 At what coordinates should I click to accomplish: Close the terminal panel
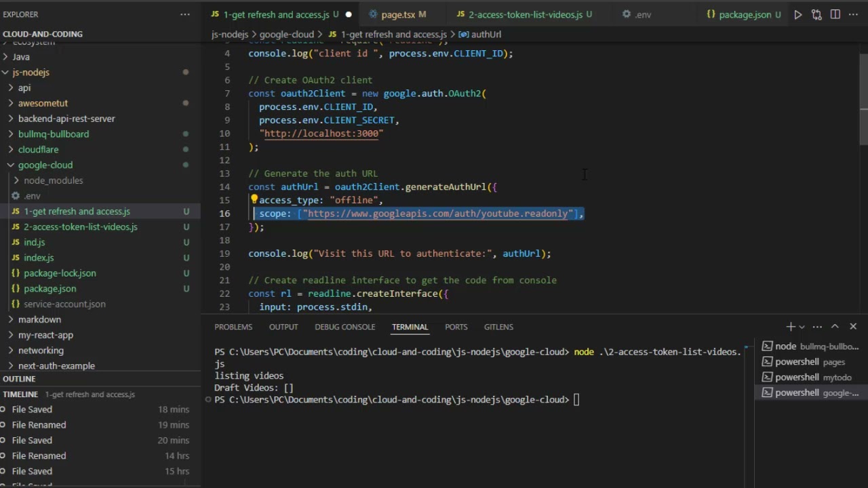[853, 327]
